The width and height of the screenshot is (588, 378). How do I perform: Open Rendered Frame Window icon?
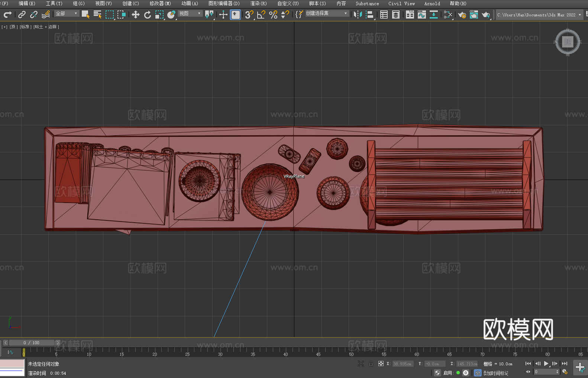474,14
